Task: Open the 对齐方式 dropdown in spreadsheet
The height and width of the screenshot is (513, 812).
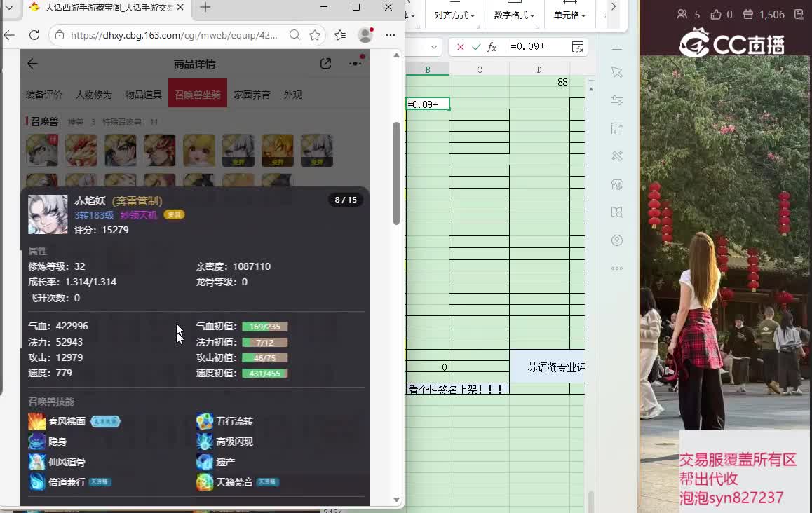Action: coord(454,15)
